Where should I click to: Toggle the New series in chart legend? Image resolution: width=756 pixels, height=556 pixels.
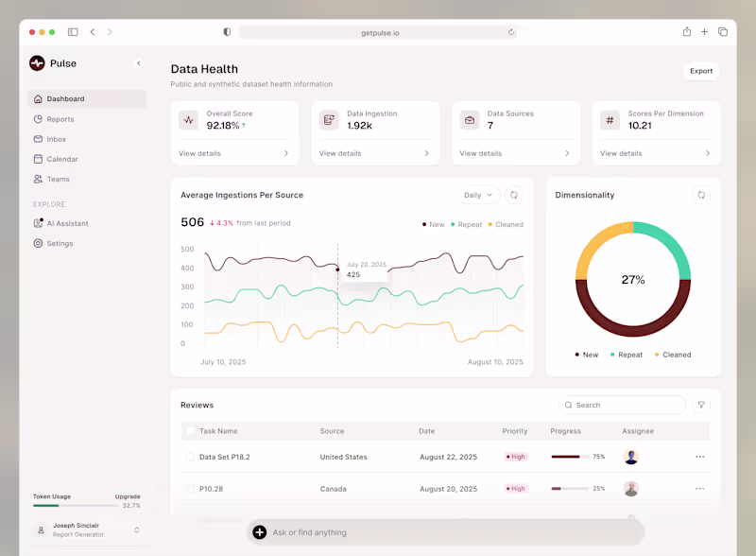(434, 224)
